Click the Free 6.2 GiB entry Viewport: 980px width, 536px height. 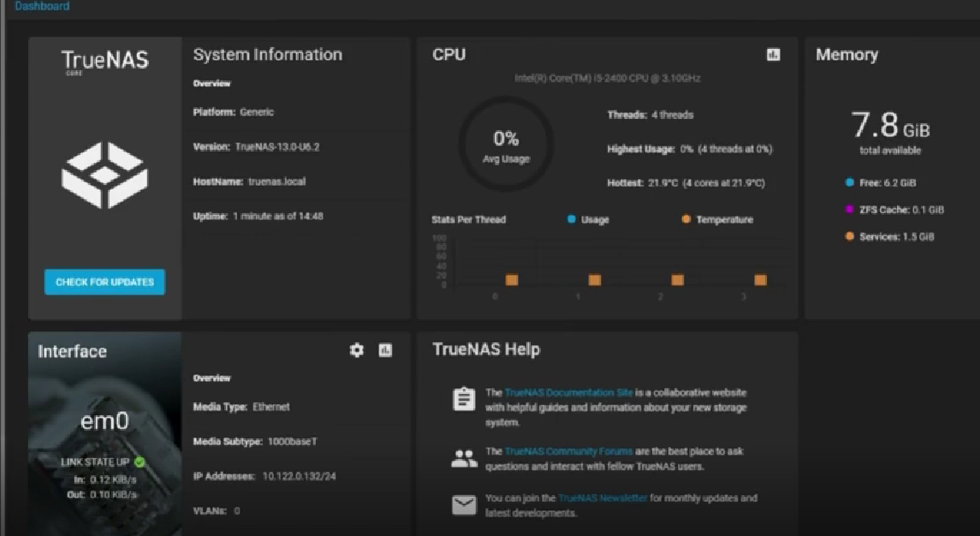[888, 183]
